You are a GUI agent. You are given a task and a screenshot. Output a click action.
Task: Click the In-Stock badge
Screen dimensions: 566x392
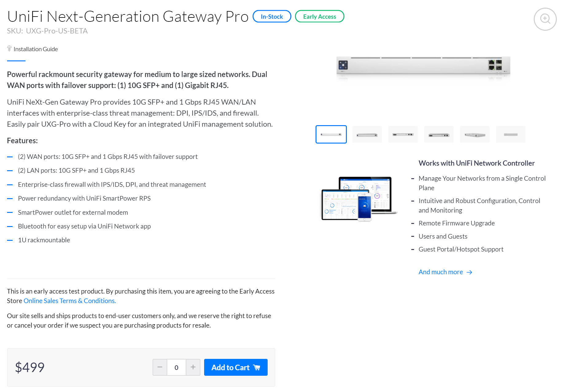272,17
